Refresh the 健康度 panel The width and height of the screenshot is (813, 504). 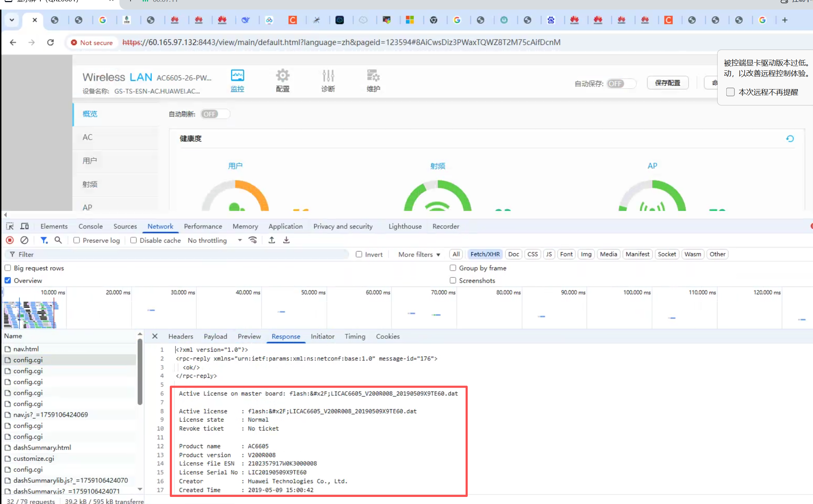pos(790,139)
